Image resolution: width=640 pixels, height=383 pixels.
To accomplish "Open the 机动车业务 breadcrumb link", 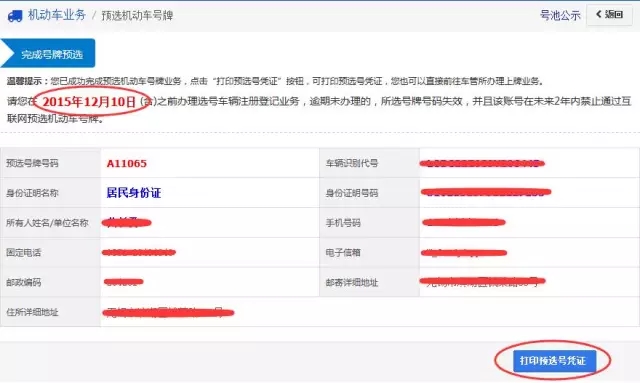I will 57,15.
